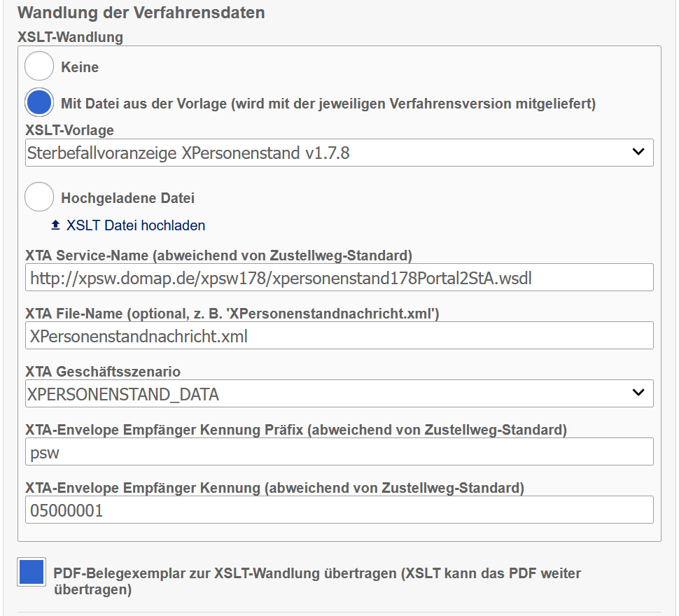Viewport: 679px width, 616px height.
Task: Click the upload arrow icon beside XSLT Datei hochladen
Action: pos(56,225)
